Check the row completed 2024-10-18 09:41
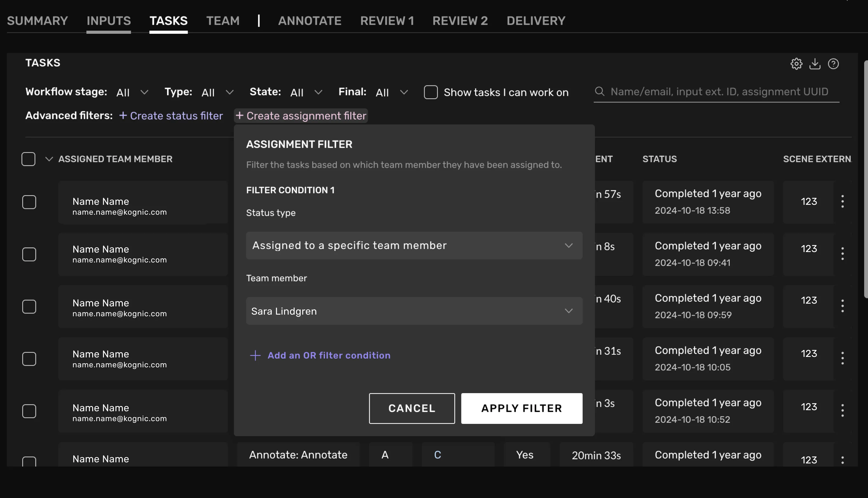This screenshot has height=498, width=868. coord(29,254)
